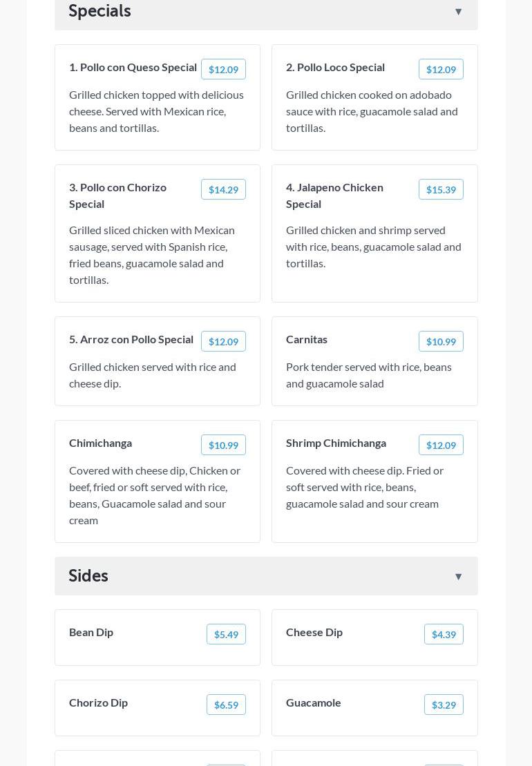Open the Carnitas menu item title
This screenshot has height=766, width=532.
[307, 339]
